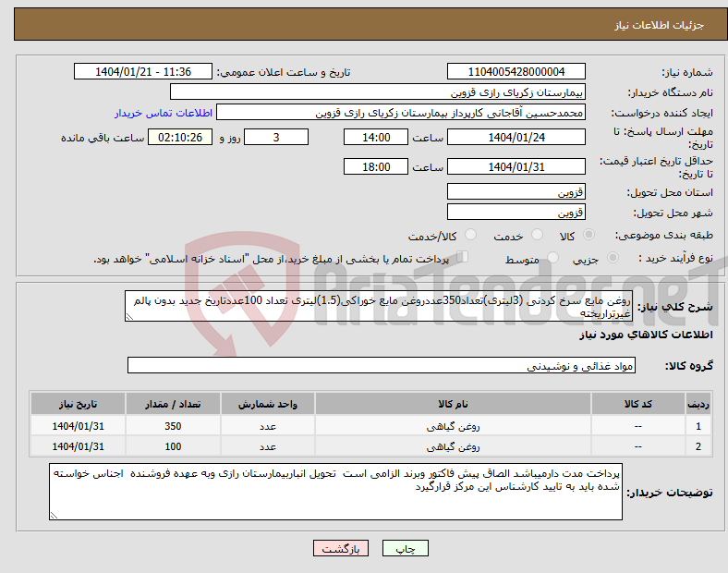Click روغن گیاهی in row 1
728x573 pixels.
click(x=453, y=426)
